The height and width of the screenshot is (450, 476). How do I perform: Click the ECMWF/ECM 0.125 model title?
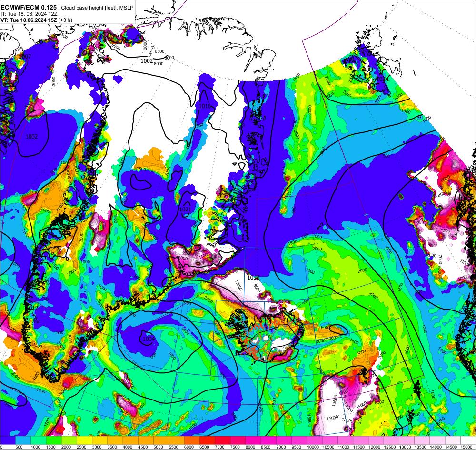coord(29,8)
